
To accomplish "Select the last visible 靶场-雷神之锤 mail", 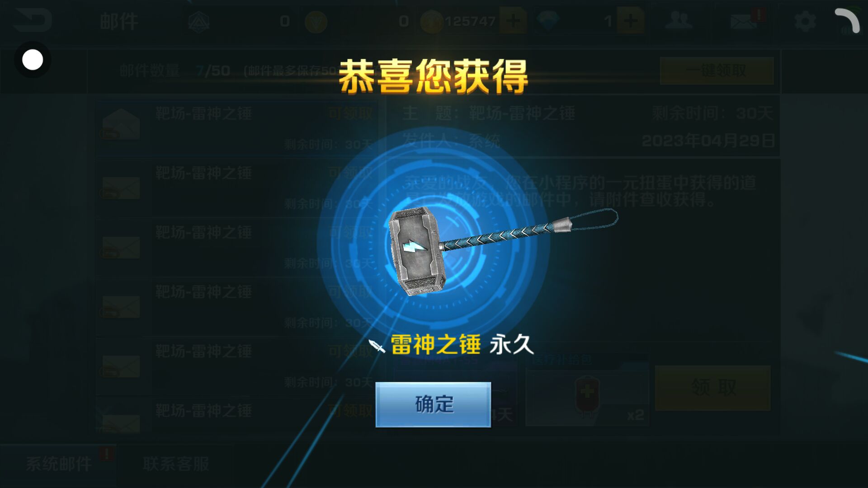I will pyautogui.click(x=236, y=415).
